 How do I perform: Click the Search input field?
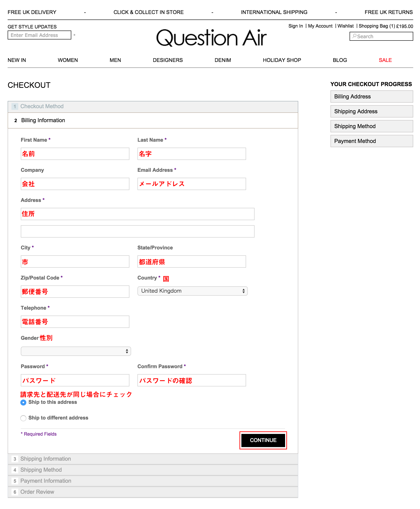pyautogui.click(x=381, y=36)
